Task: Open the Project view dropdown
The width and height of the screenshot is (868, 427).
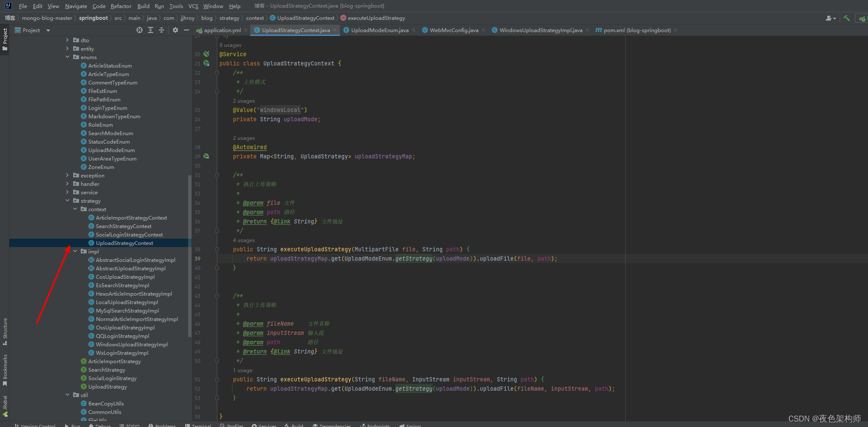Action: (x=48, y=30)
